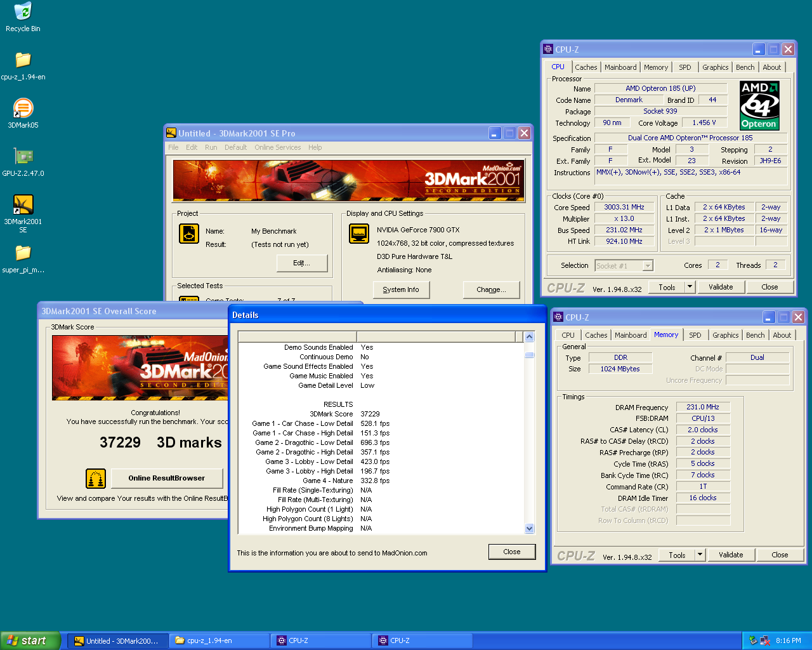The height and width of the screenshot is (650, 812).
Task: Click the Details list scrollbar thumb
Action: click(530, 355)
